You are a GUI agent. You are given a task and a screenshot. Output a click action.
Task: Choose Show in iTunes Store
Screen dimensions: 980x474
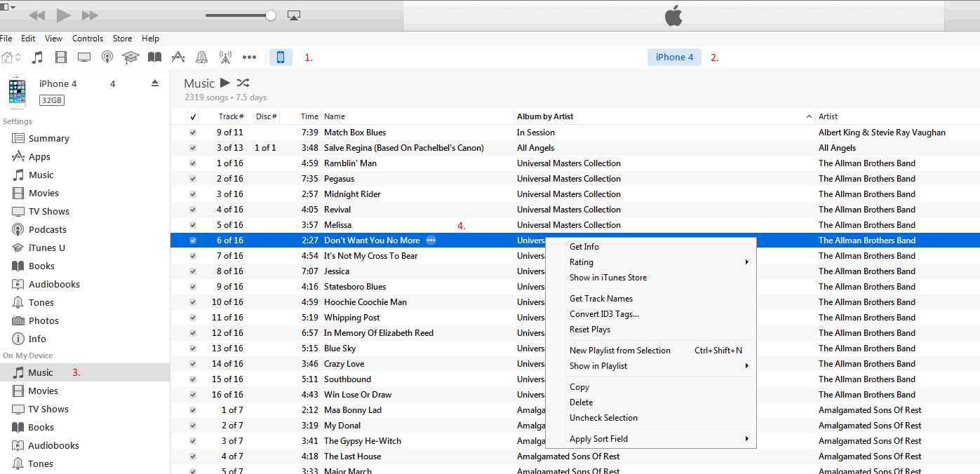[x=650, y=278]
